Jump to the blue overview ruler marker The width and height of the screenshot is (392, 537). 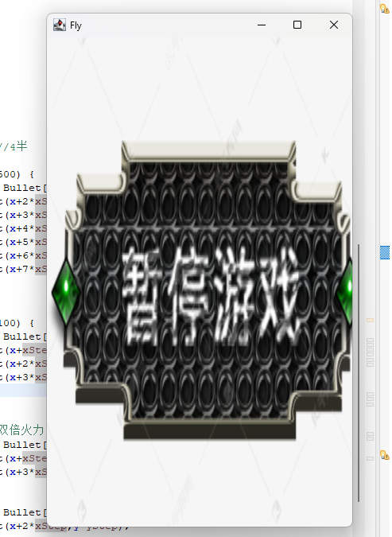coord(385,252)
